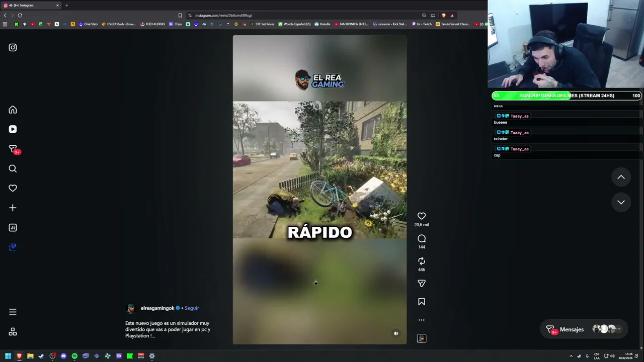The height and width of the screenshot is (362, 644).
Task: Open the reel comments bubble icon
Action: pos(422,238)
